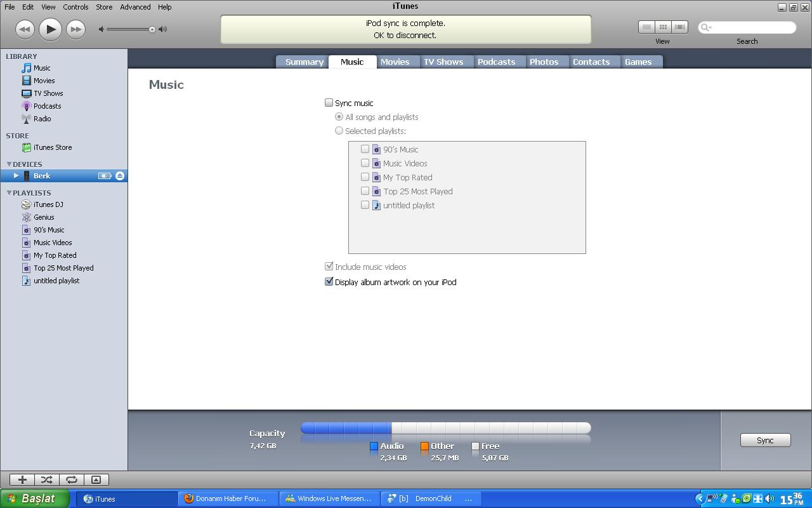Viewport: 812px width, 508px height.
Task: Switch to grid view
Action: click(663, 27)
